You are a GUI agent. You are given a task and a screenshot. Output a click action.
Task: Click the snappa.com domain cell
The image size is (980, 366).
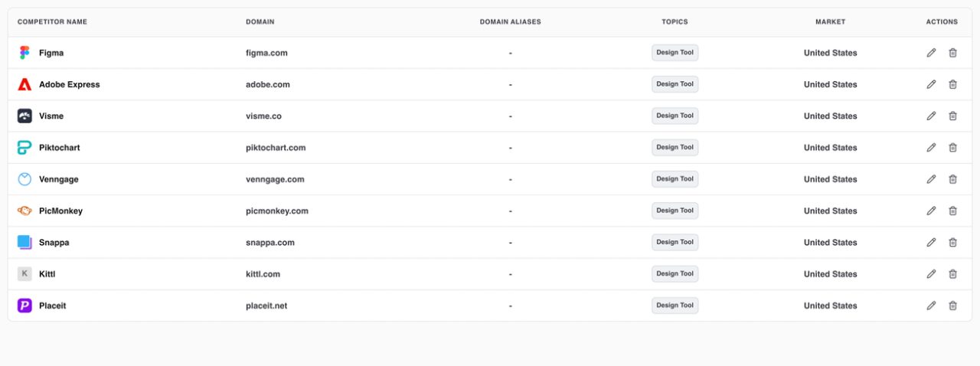click(x=270, y=243)
